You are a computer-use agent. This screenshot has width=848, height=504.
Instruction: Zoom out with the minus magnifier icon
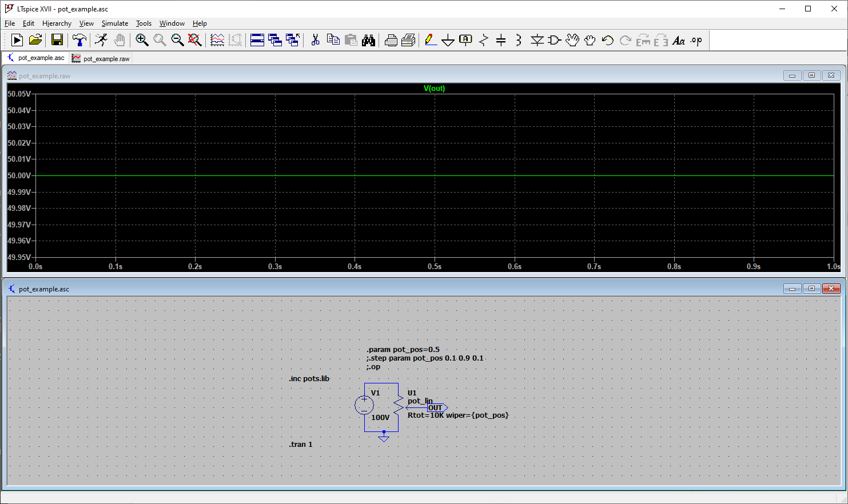(177, 40)
